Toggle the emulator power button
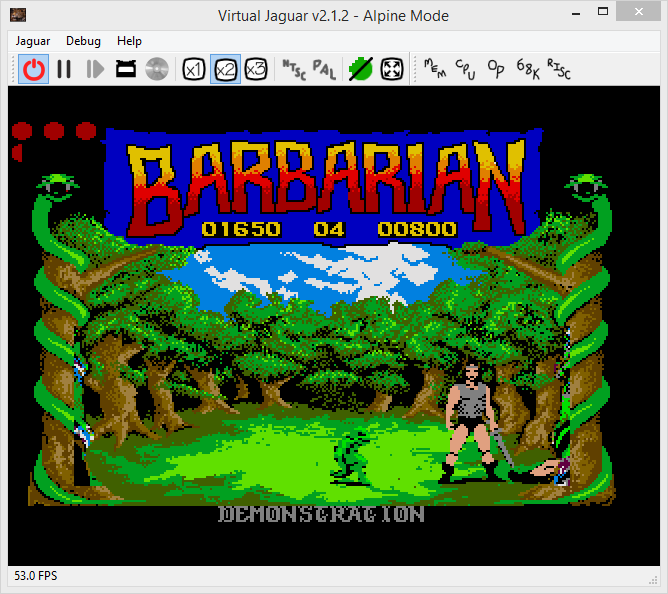 click(x=34, y=69)
